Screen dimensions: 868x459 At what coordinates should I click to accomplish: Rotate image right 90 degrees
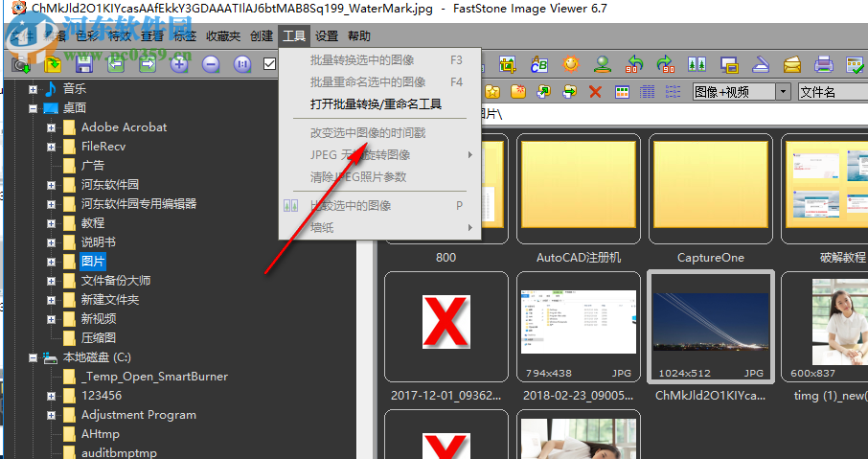coord(666,64)
